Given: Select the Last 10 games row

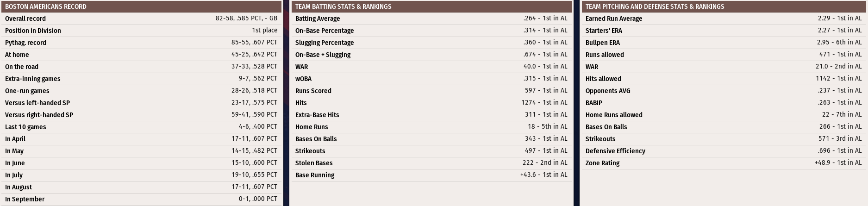Looking at the screenshot, I should tap(141, 127).
